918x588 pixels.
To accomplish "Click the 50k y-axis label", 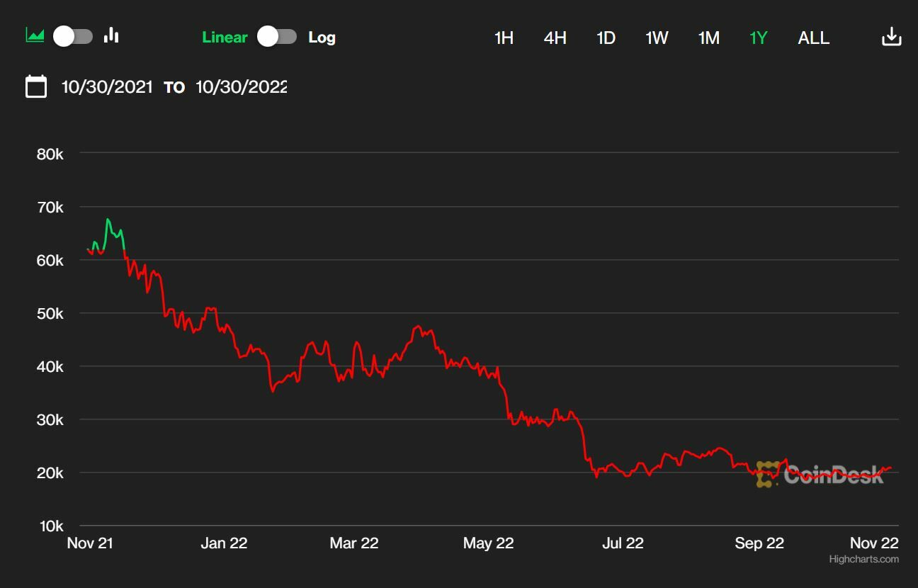I will tap(50, 314).
